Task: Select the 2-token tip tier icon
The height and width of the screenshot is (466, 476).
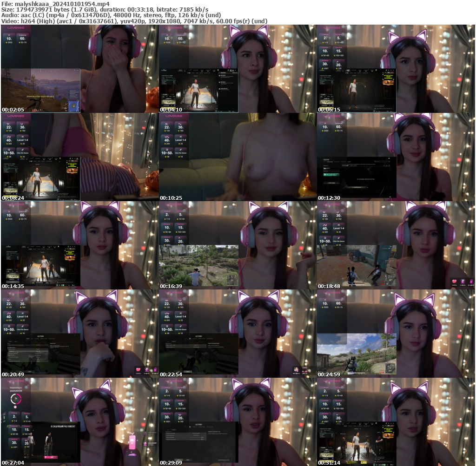Action: [325, 35]
